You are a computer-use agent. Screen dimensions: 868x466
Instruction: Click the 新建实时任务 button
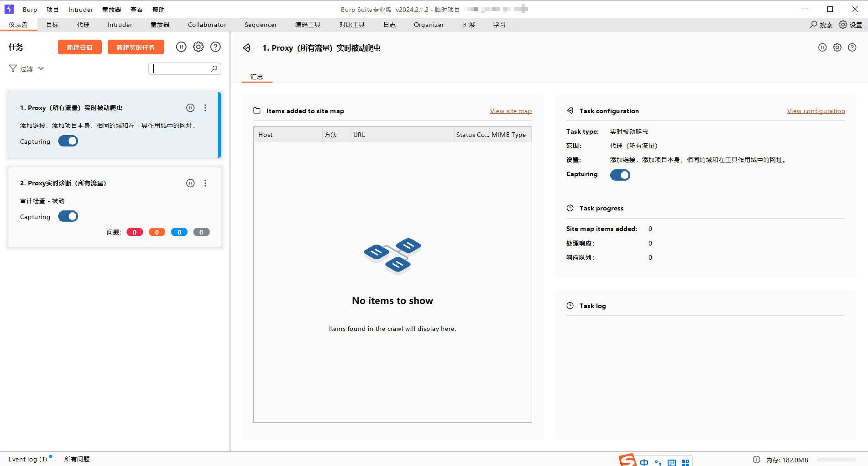click(136, 47)
